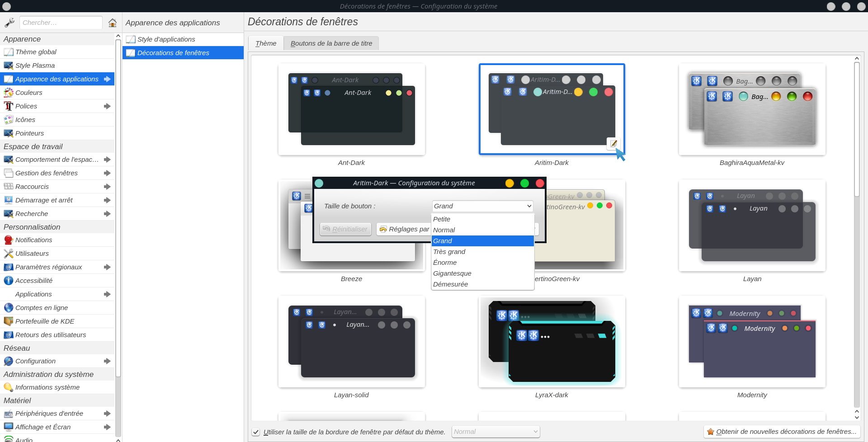Select the BaghiraAquaMetal-kv theme thumbnail
Viewport: 868px width, 442px height.
752,109
